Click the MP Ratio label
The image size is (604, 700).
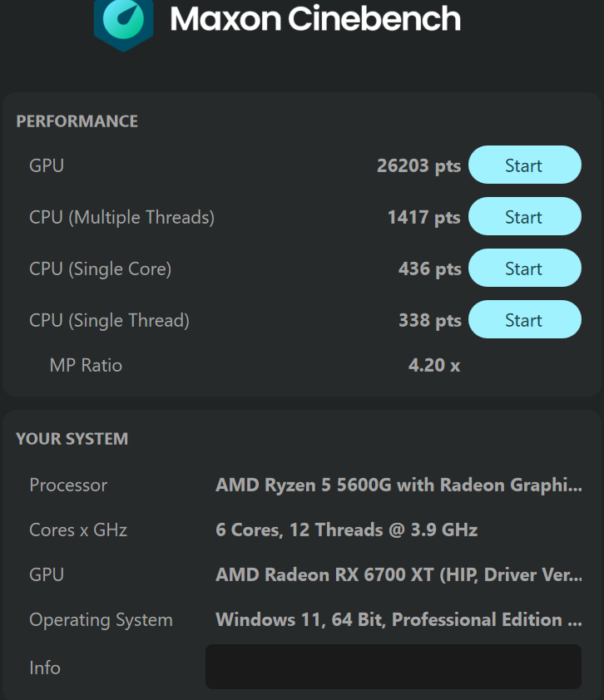pyautogui.click(x=86, y=365)
